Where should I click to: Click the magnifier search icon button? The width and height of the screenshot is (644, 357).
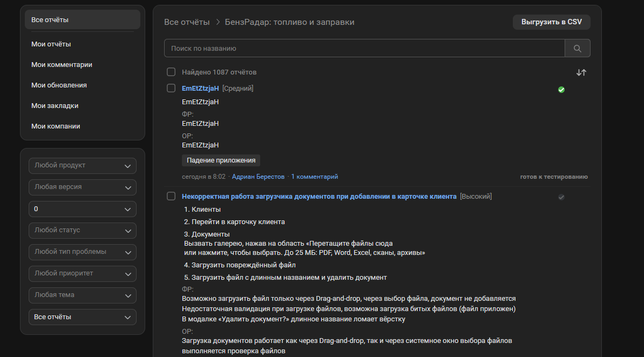click(x=578, y=49)
